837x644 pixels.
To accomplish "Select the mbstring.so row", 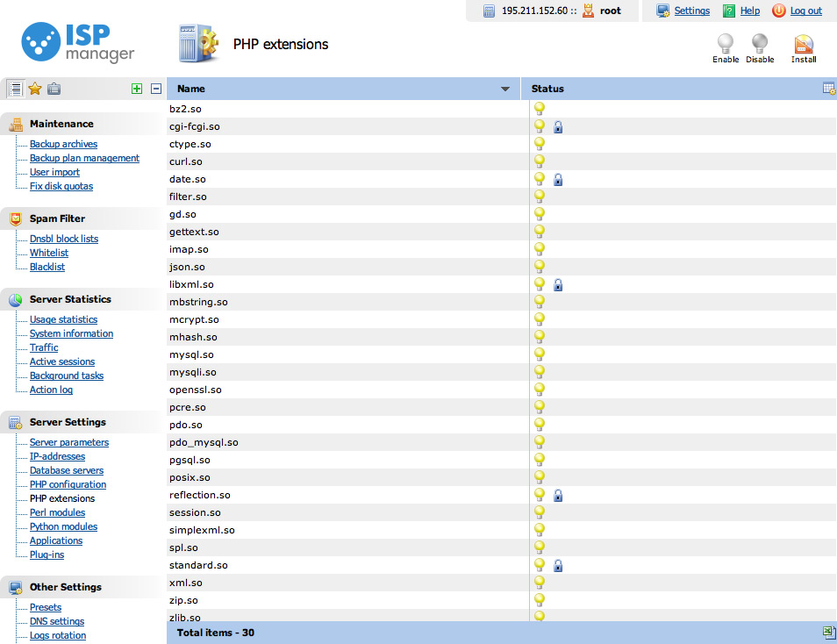I will (198, 302).
